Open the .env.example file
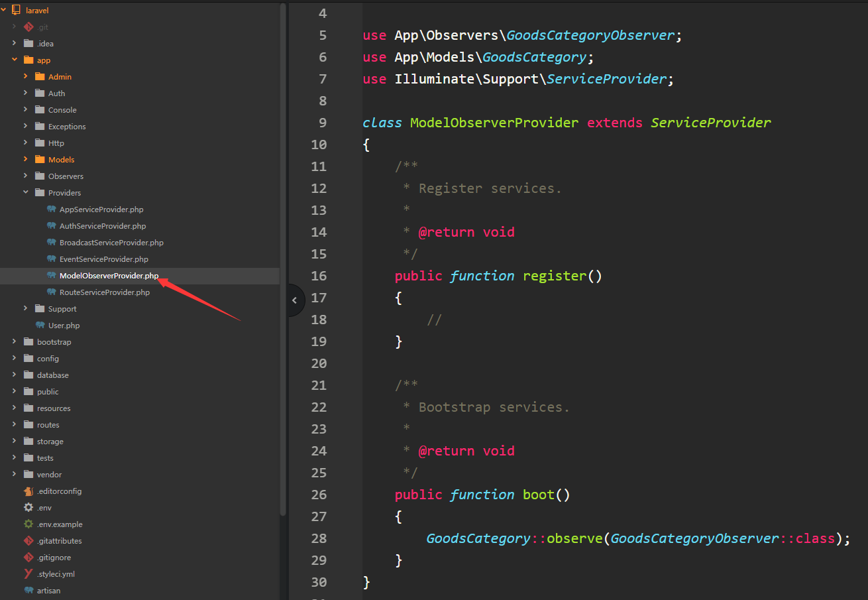The height and width of the screenshot is (600, 868). (60, 524)
